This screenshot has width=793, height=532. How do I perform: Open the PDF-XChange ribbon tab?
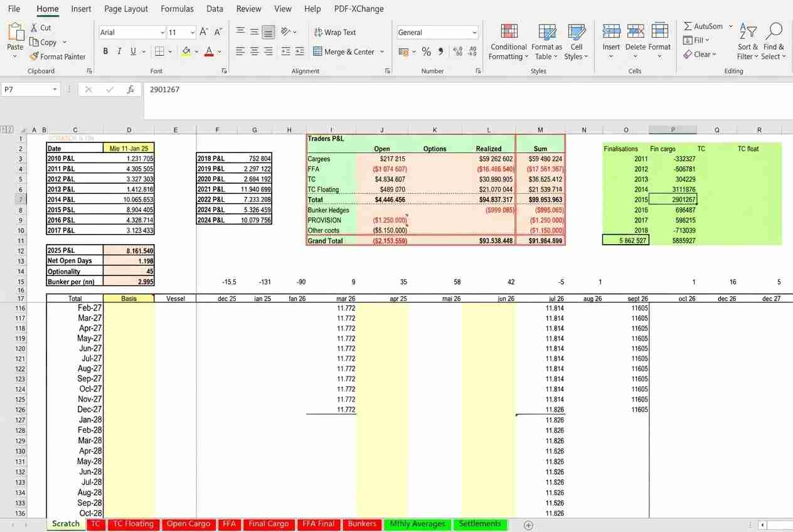[359, 9]
